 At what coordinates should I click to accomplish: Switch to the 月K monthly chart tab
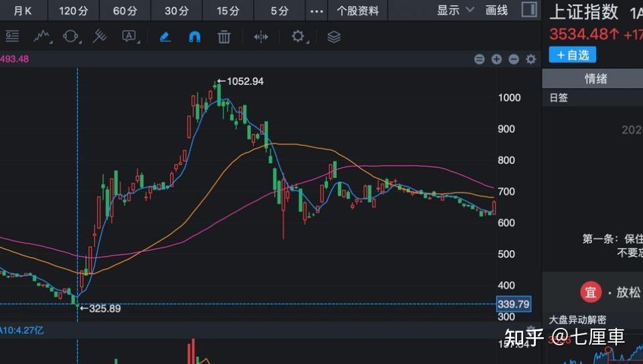tap(23, 11)
